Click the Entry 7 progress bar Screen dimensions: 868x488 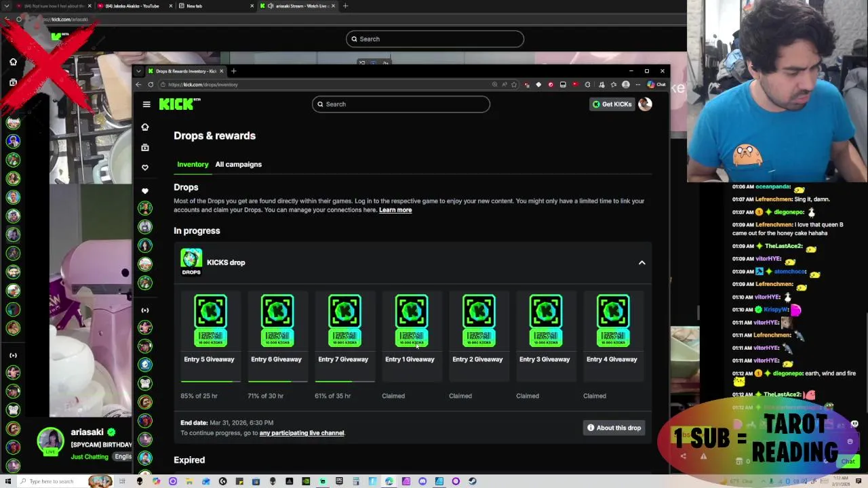[344, 382]
